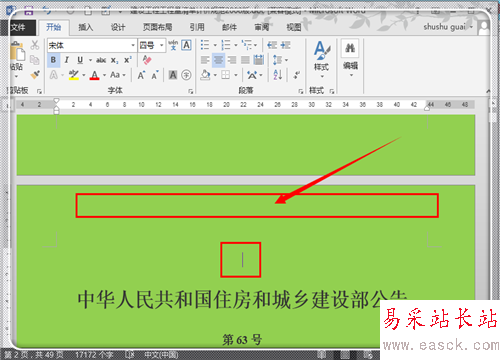Open shushu guai account menu
The height and width of the screenshot is (360, 500).
(448, 27)
